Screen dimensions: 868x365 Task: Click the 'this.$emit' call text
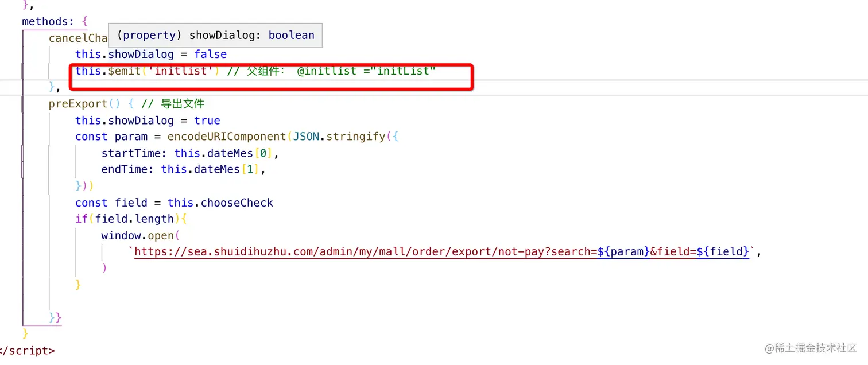[x=108, y=72]
